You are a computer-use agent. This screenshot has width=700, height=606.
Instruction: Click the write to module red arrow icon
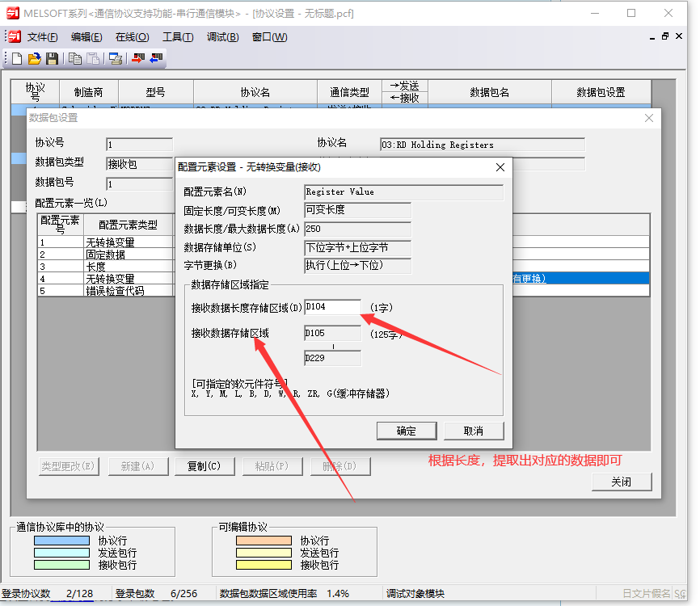pos(138,58)
